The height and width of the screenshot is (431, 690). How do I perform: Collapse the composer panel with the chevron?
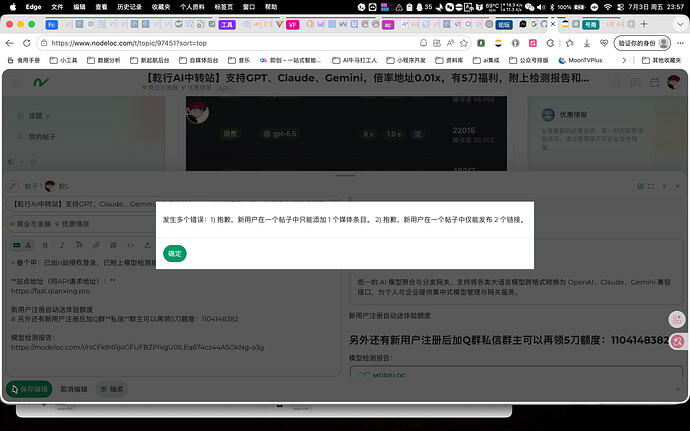[x=664, y=187]
